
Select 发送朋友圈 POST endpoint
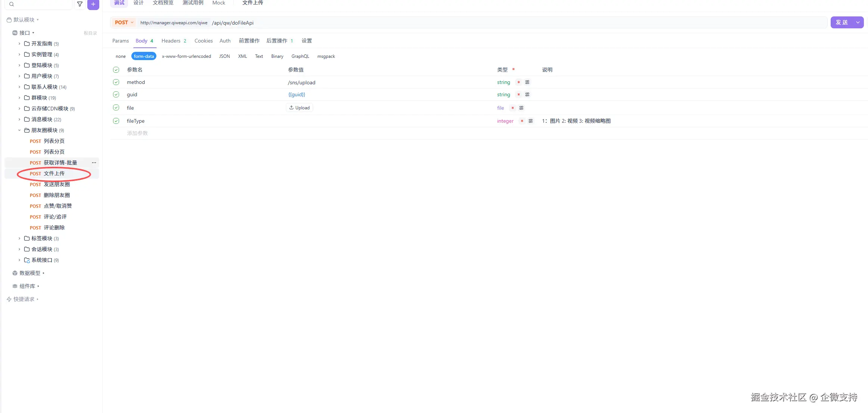point(57,184)
